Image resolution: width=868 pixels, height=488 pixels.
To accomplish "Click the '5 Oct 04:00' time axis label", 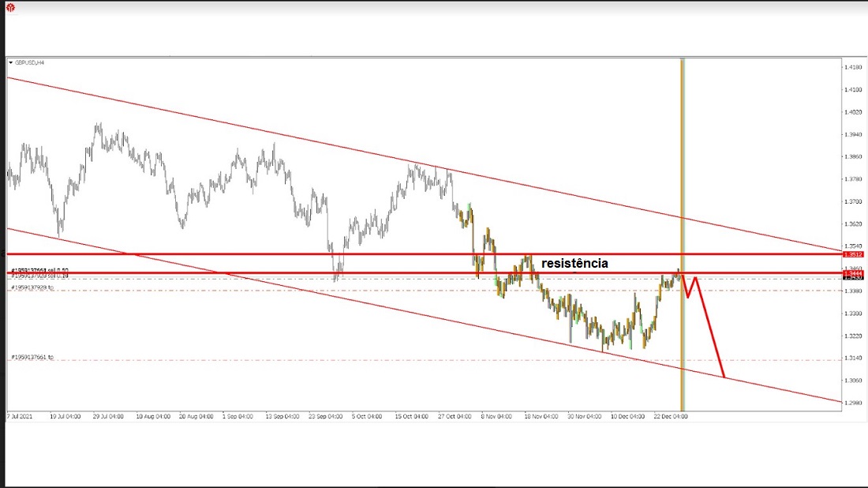I will point(367,416).
